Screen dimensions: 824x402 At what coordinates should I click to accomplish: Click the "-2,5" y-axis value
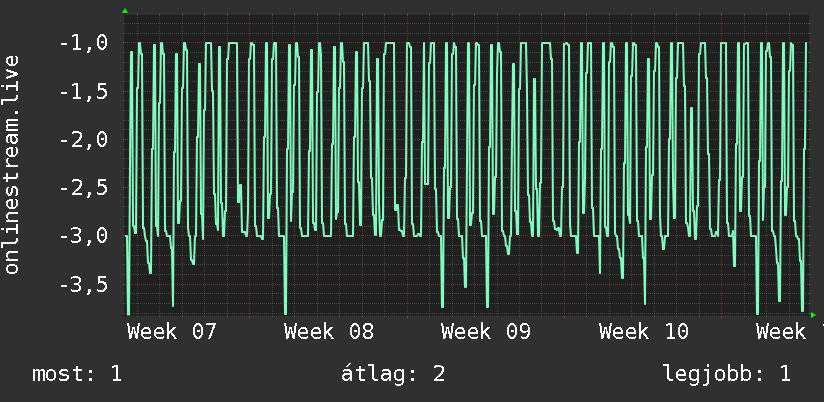[84, 188]
